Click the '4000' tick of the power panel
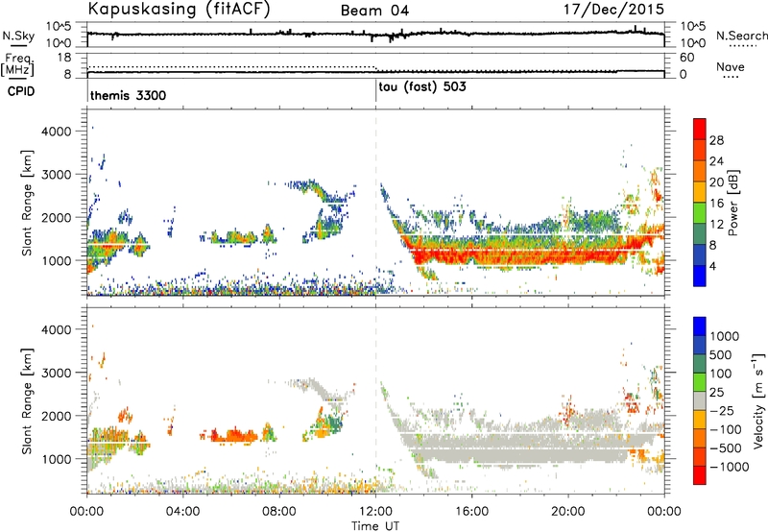This screenshot has width=768, height=532. click(56, 132)
